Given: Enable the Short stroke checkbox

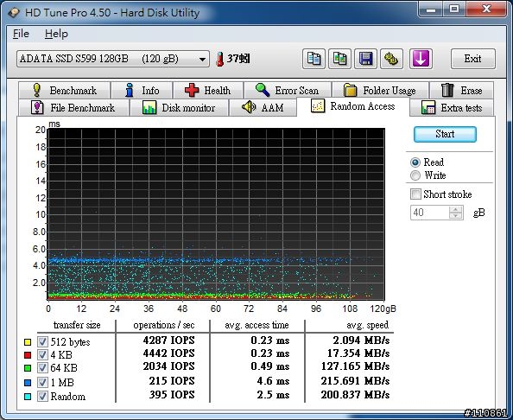Looking at the screenshot, I should 415,194.
